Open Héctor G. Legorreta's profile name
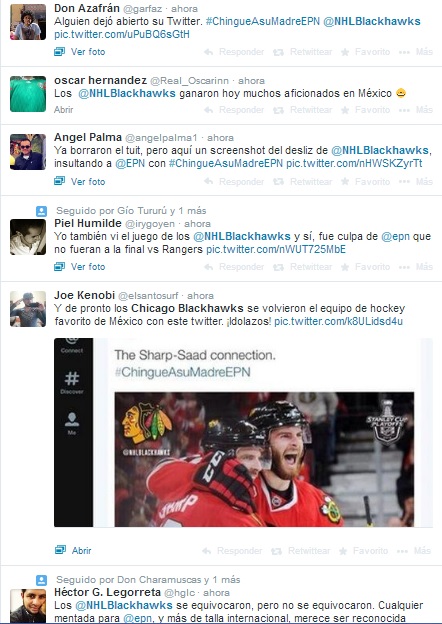Image resolution: width=442 pixels, height=624 pixels. pyautogui.click(x=107, y=592)
